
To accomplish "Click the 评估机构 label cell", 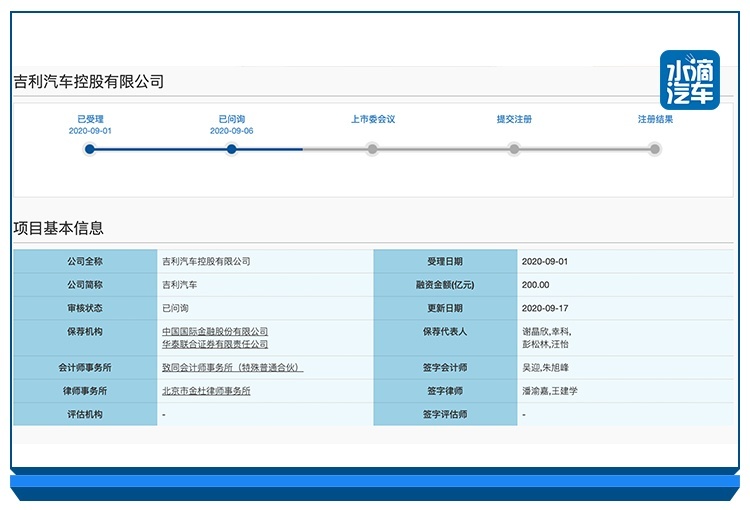I will (85, 414).
